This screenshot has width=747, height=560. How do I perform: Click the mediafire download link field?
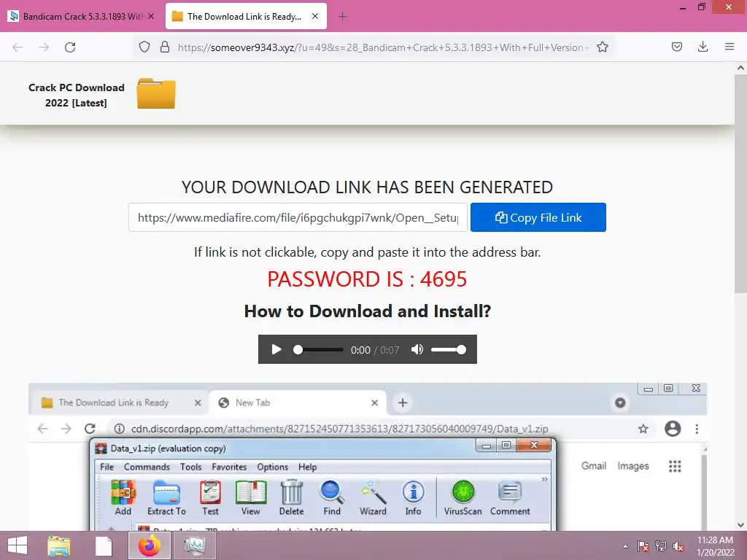click(x=298, y=217)
